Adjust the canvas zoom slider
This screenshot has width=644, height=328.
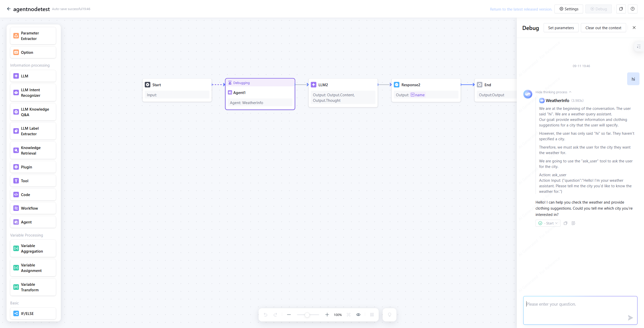click(x=307, y=315)
